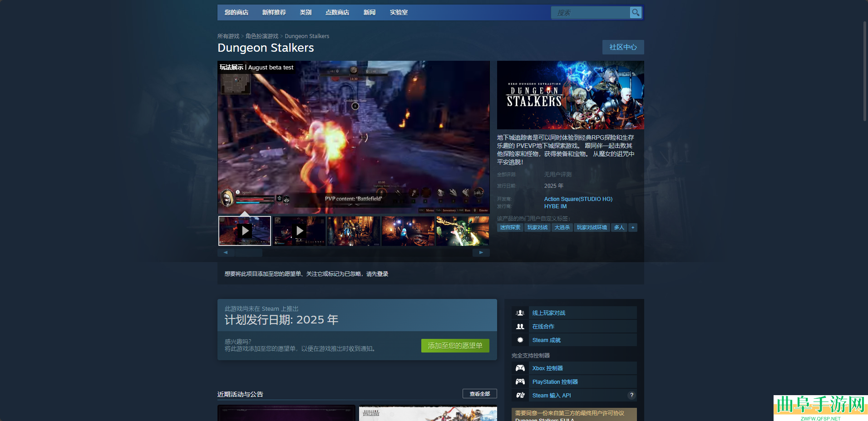Viewport: 868px width, 421px height.
Task: Click the Xbox controller icon
Action: [520, 368]
